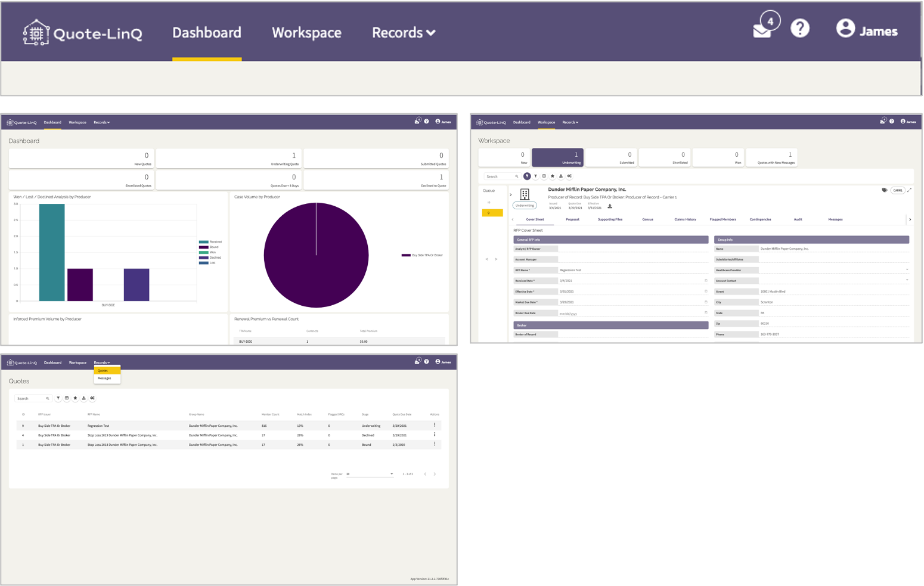924x586 pixels.
Task: Switch to the Claims History tab
Action: coord(686,219)
